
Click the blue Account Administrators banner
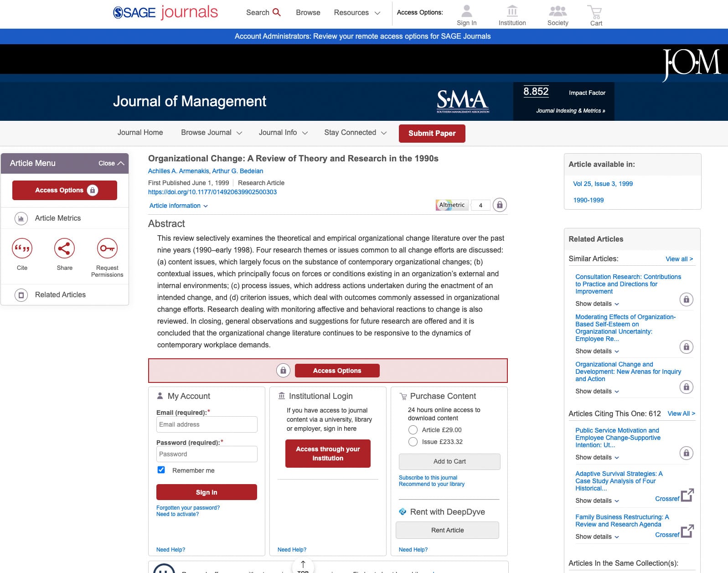coord(363,36)
